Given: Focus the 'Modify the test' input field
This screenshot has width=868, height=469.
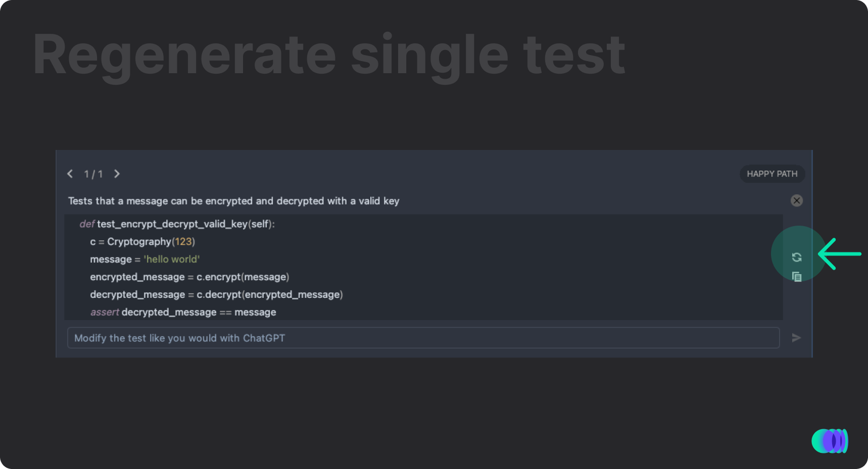Looking at the screenshot, I should 423,338.
